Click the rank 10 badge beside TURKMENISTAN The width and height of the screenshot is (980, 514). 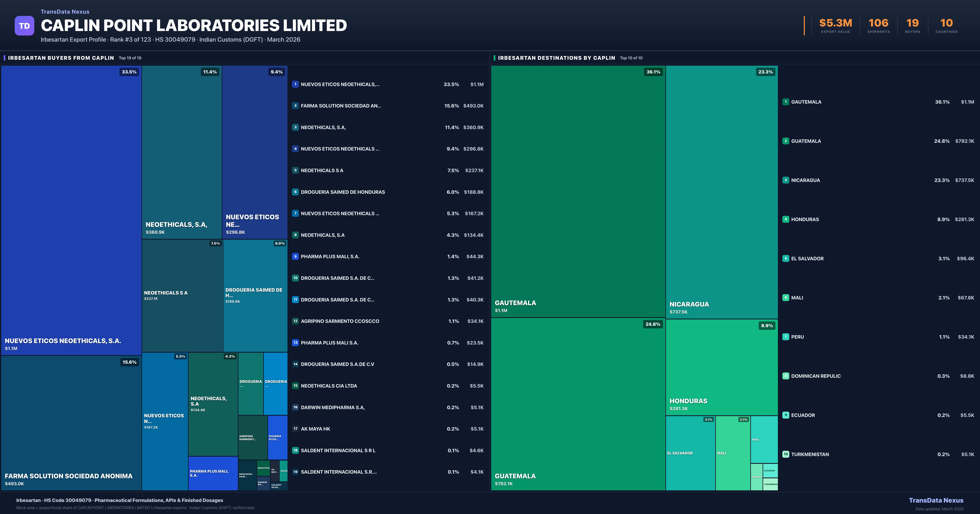[786, 454]
